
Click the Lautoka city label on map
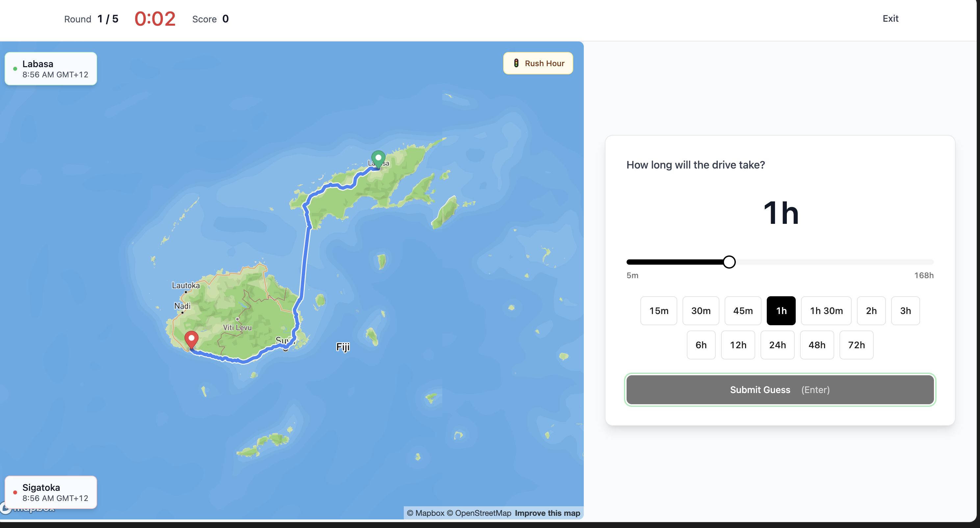186,285
